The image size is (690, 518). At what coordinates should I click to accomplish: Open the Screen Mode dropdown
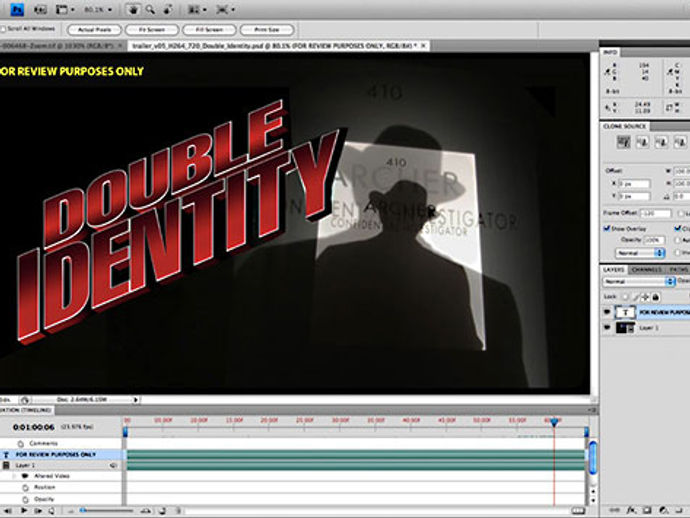[225, 9]
